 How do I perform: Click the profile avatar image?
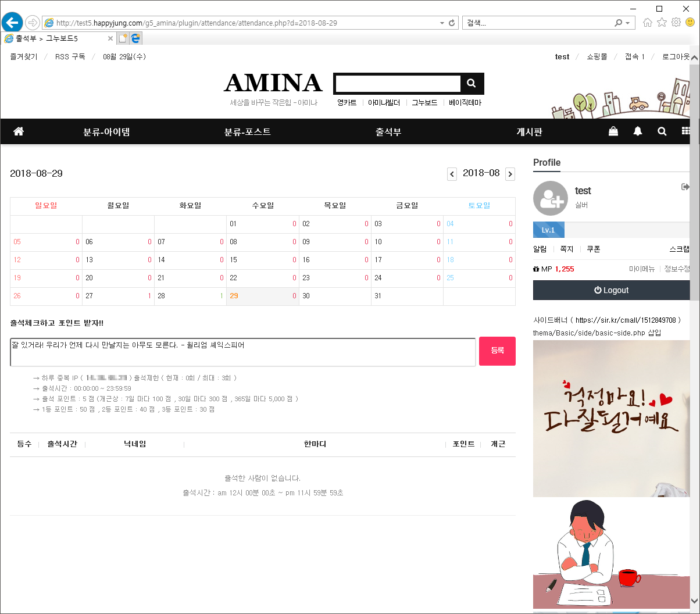pyautogui.click(x=550, y=198)
